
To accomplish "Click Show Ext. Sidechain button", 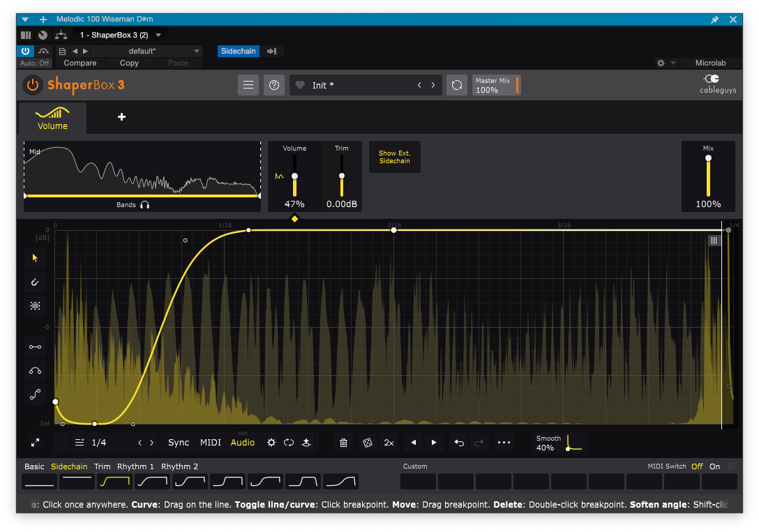I will coord(395,157).
